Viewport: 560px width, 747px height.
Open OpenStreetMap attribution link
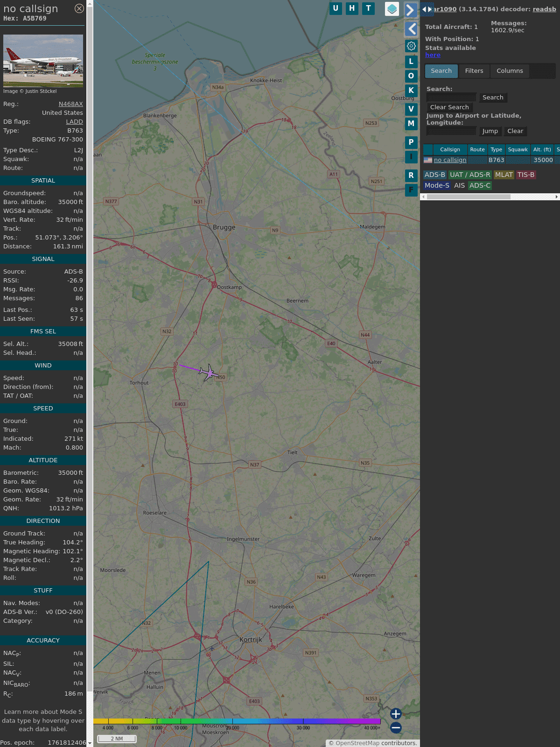[357, 743]
